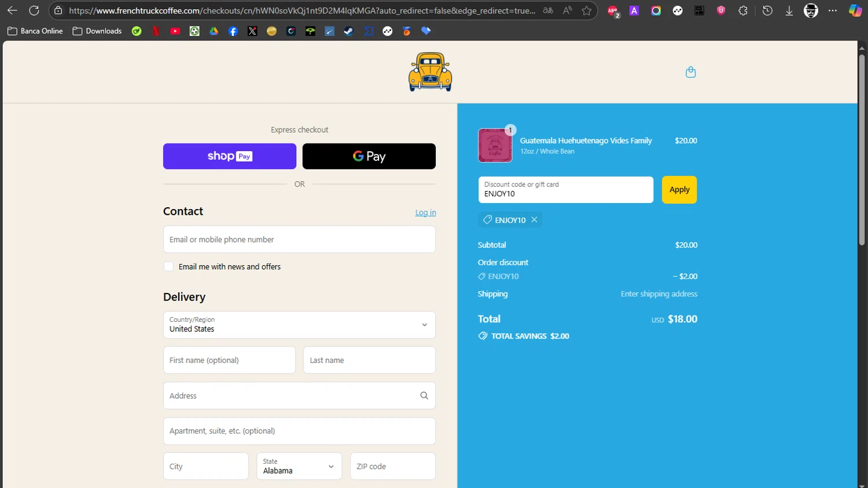Open the Google Drive bookmark
This screenshot has width=868, height=488.
point(214,31)
